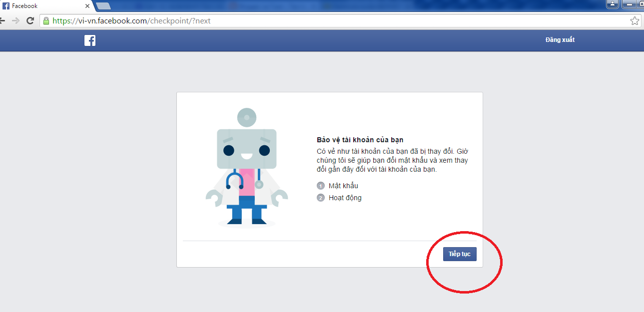The width and height of the screenshot is (644, 312).
Task: Minimize the browser window
Action: (629, 4)
